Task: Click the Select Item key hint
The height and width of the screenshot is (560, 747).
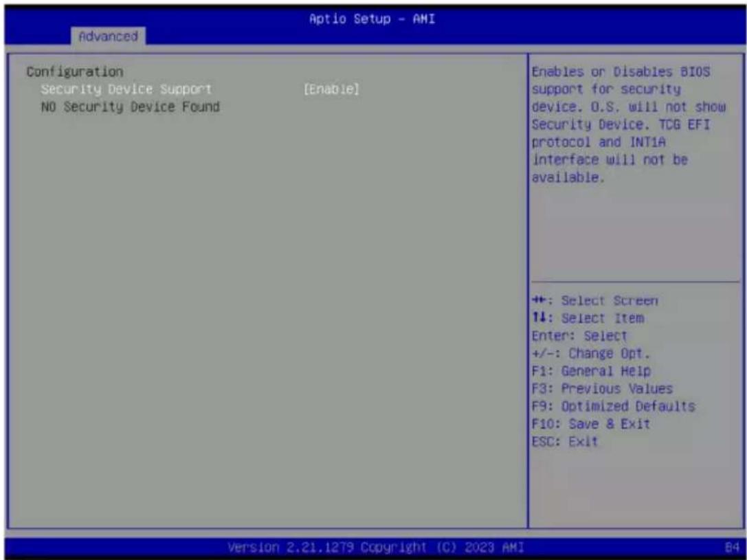Action: coord(588,318)
